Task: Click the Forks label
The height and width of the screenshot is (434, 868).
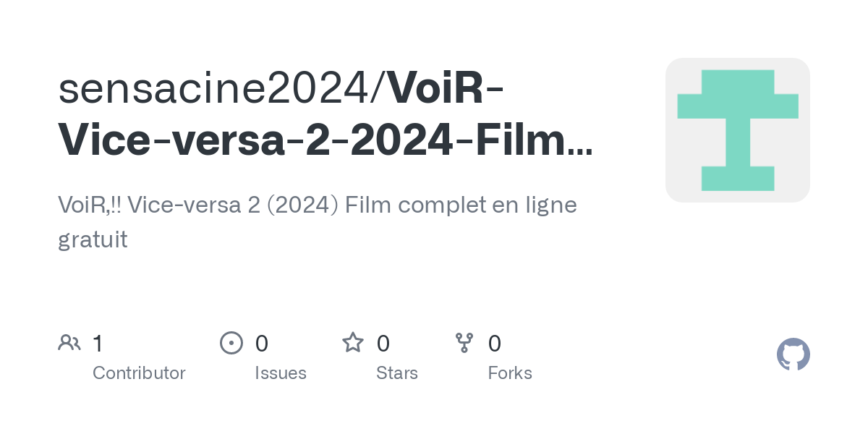Action: (510, 373)
